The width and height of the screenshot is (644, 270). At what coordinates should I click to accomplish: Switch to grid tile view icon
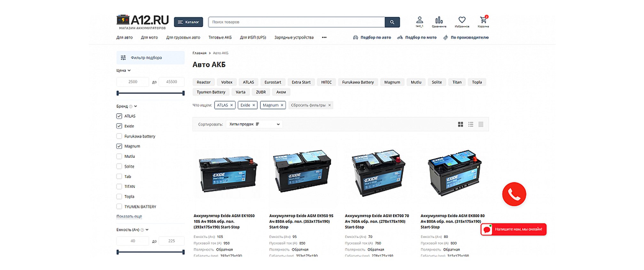[461, 124]
